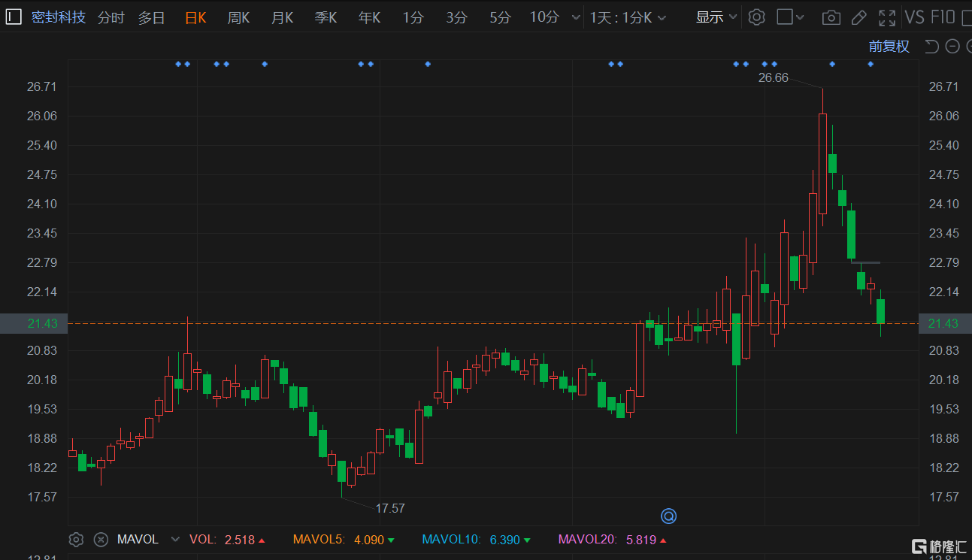
Task: Switch to 分时 intraday tab
Action: pyautogui.click(x=111, y=17)
